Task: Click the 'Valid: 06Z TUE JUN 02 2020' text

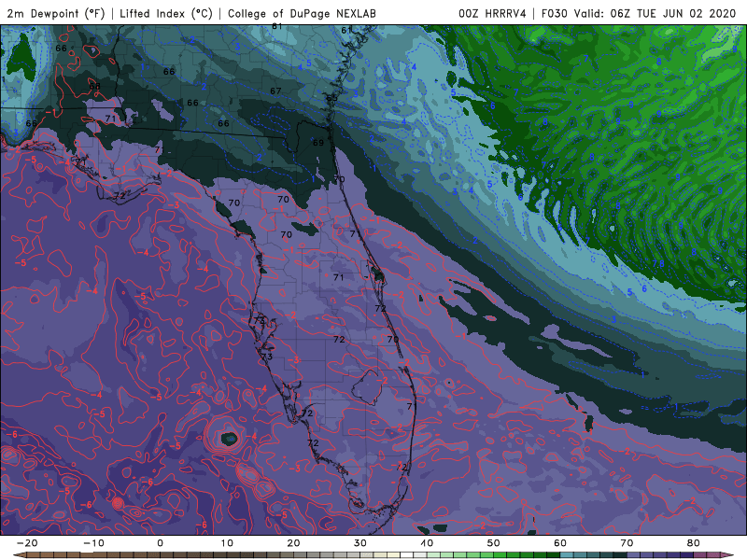Action: [x=655, y=13]
